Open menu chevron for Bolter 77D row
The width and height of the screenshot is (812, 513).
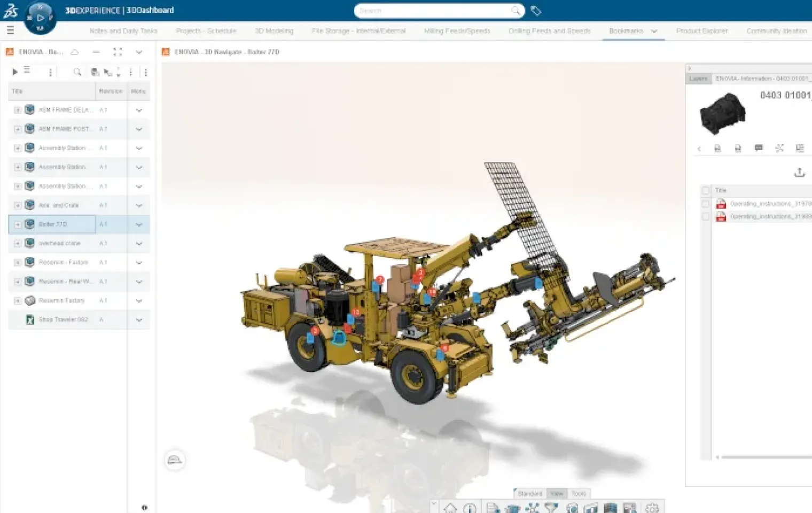[x=139, y=224]
